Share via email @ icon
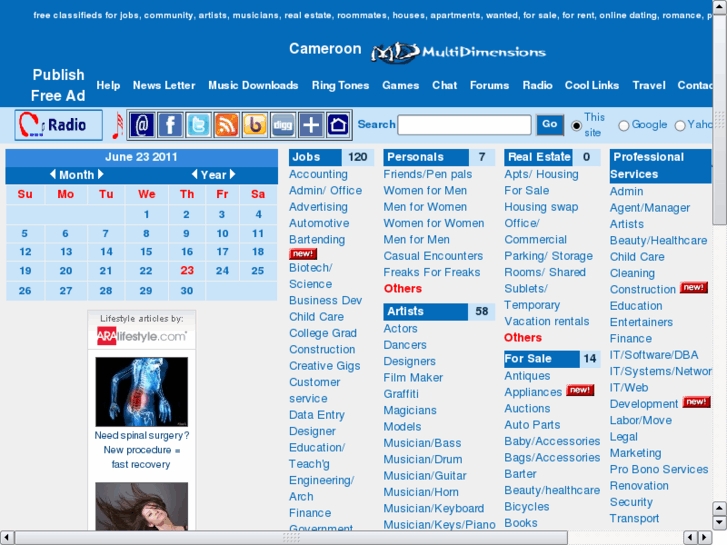Screen dimensions: 727x545 click(142, 125)
